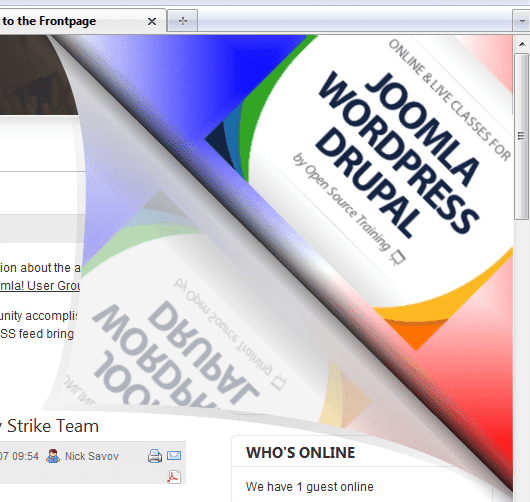
Task: Open the PDF icon under print
Action: point(174,477)
